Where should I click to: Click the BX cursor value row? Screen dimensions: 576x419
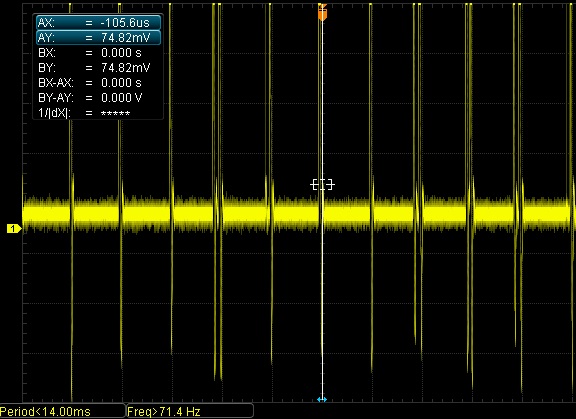point(98,53)
